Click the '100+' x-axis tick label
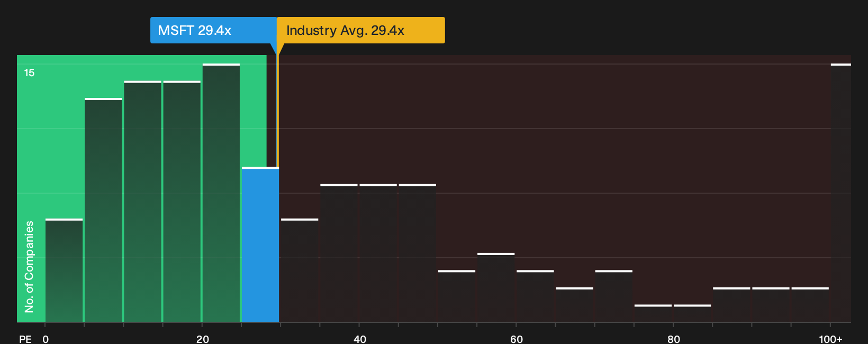Viewport: 868px width, 344px height. [x=830, y=339]
